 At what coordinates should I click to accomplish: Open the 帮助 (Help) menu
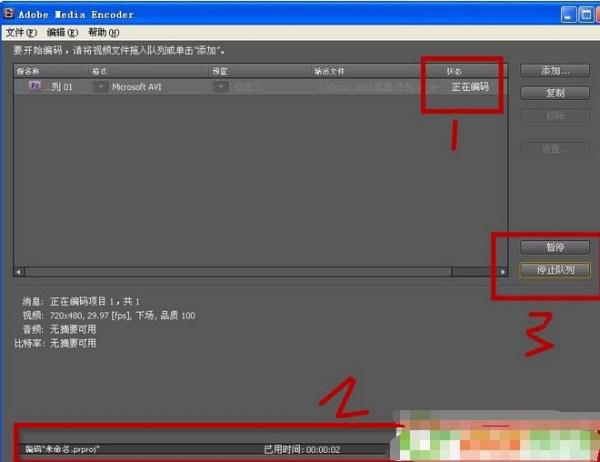(x=103, y=33)
